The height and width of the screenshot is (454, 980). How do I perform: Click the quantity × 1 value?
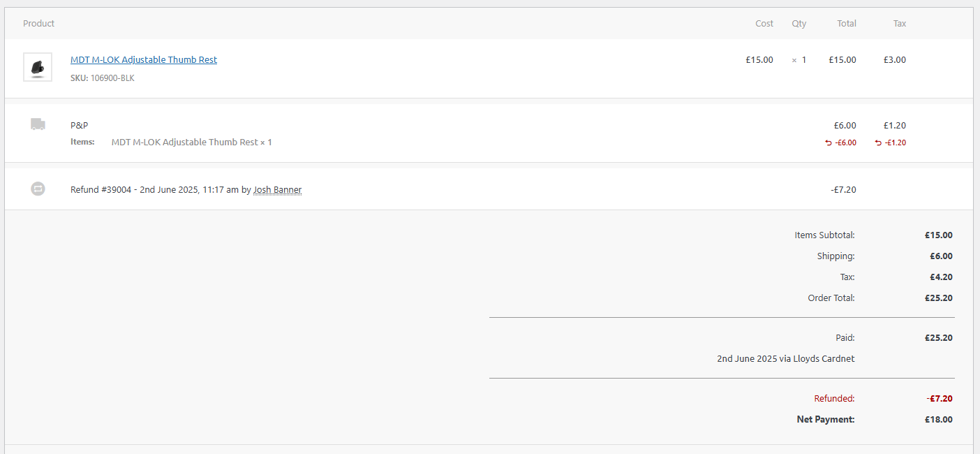pos(799,60)
